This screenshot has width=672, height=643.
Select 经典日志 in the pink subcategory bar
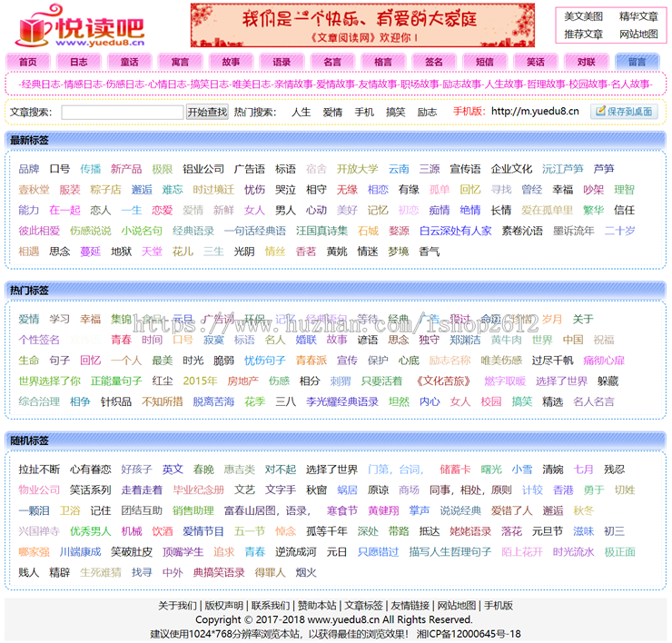click(41, 84)
